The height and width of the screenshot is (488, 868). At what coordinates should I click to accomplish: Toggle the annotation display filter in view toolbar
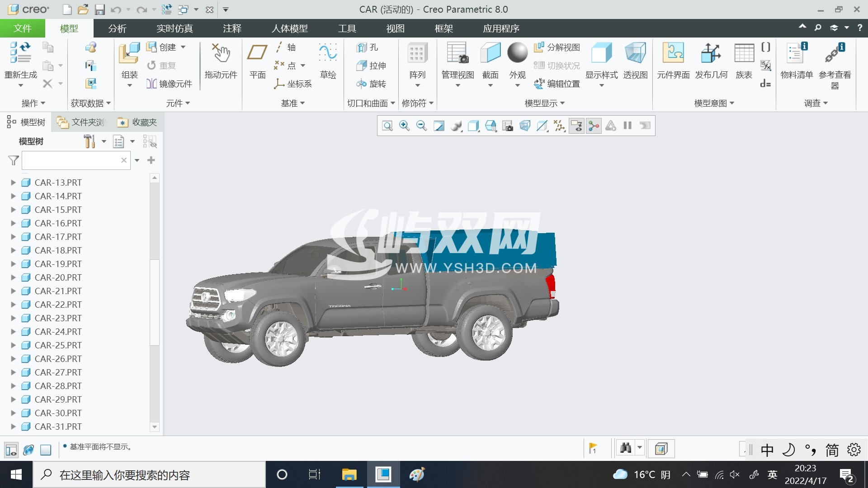tap(576, 126)
